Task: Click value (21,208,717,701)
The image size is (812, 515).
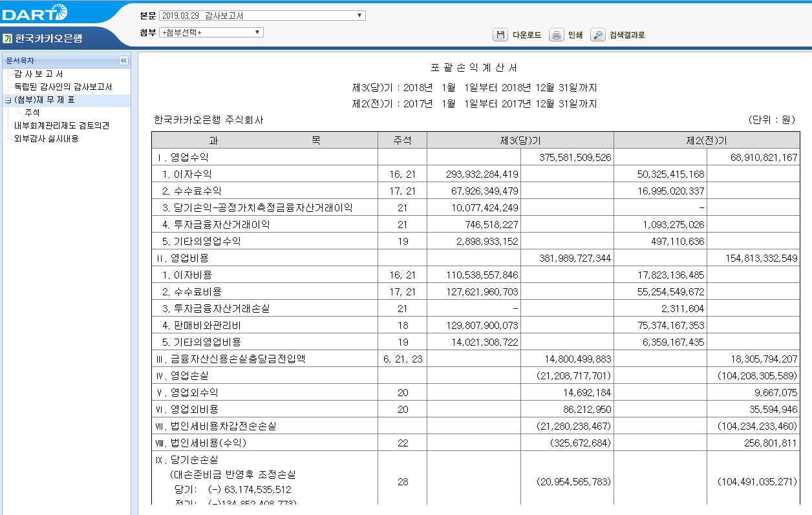Action: coord(574,376)
